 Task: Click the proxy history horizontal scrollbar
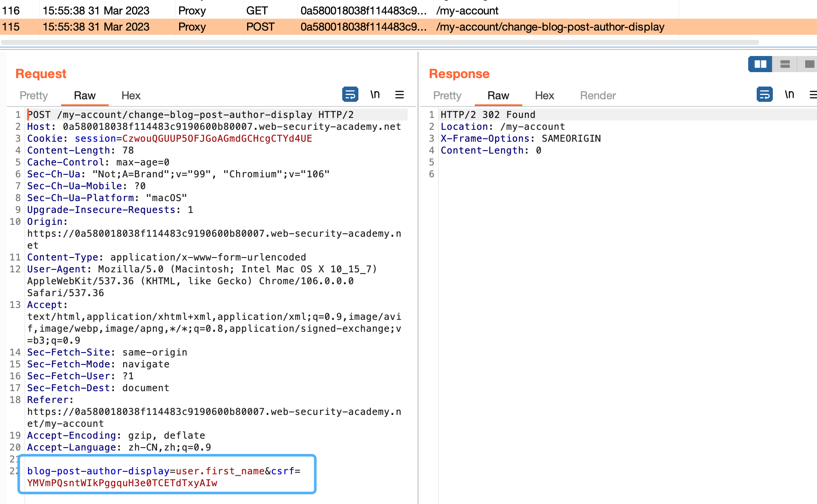(x=380, y=42)
